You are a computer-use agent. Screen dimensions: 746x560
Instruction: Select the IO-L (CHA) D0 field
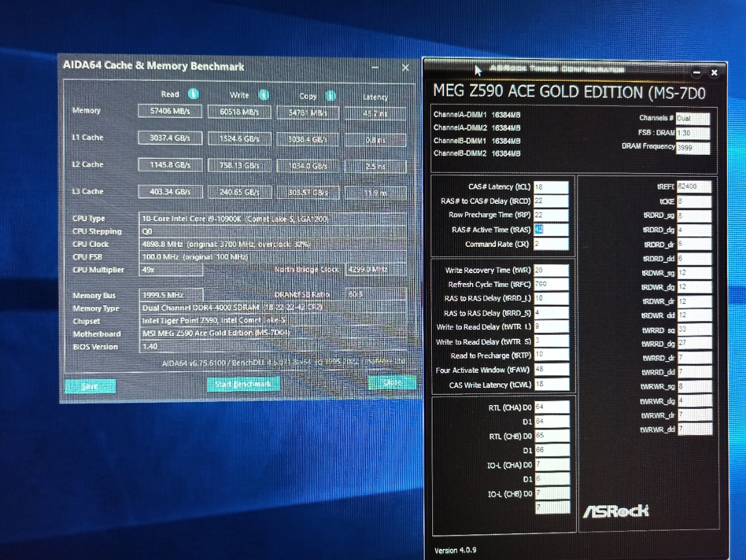click(x=552, y=464)
